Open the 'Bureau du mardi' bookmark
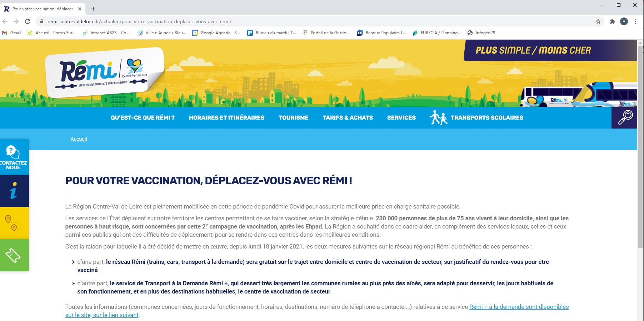 click(272, 33)
